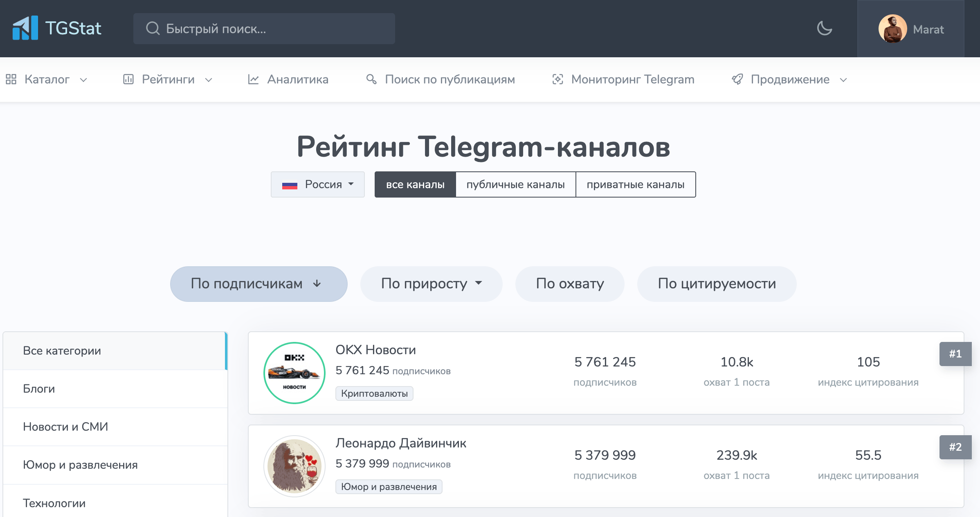Viewport: 980px width, 517px height.
Task: Click the Catalog grid icon
Action: click(x=11, y=79)
